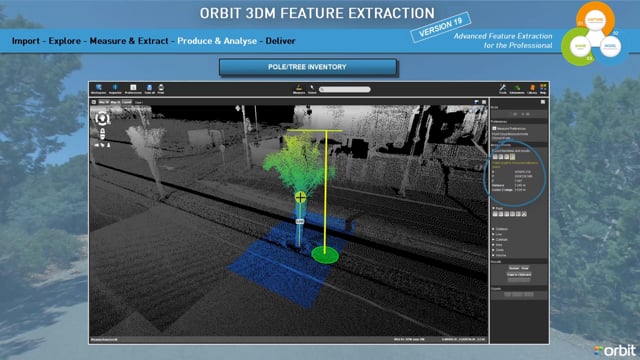Click the highlighted fourth icon above coordinates
640x360 pixels.
pyautogui.click(x=512, y=157)
